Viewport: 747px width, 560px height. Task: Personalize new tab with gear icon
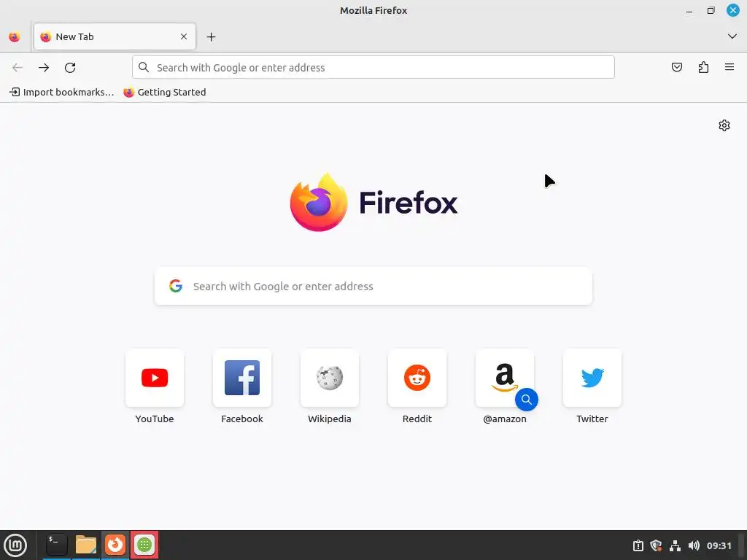click(x=724, y=125)
